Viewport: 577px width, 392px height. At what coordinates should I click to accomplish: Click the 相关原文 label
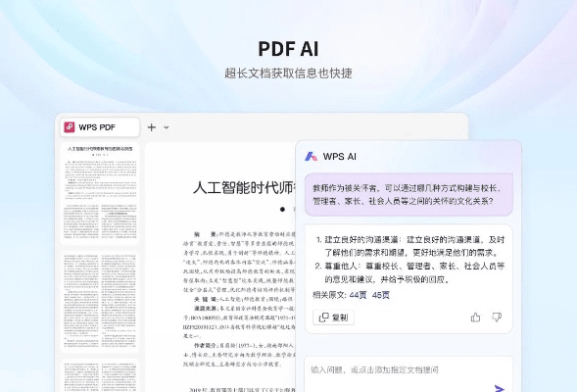click(x=330, y=295)
